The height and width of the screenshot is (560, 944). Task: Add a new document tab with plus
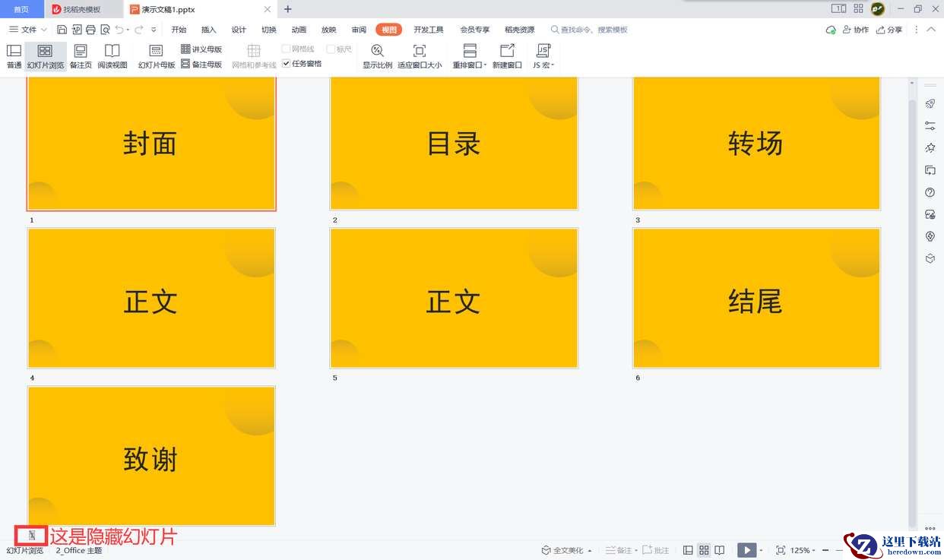coord(287,9)
